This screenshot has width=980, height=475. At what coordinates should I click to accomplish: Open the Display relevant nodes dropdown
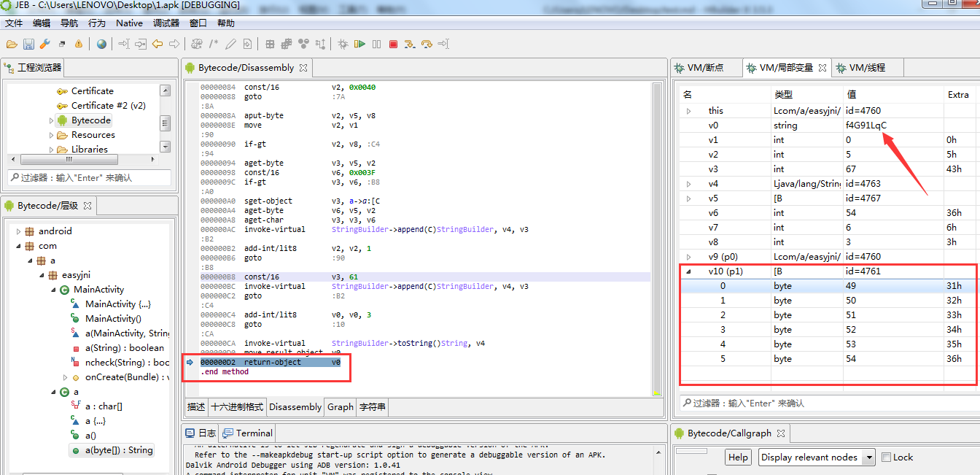pos(817,457)
